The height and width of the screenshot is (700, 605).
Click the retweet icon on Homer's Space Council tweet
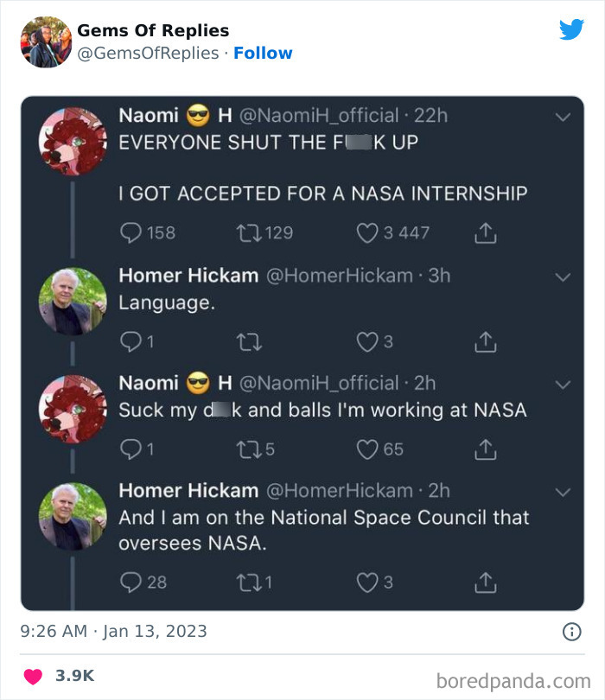249,582
